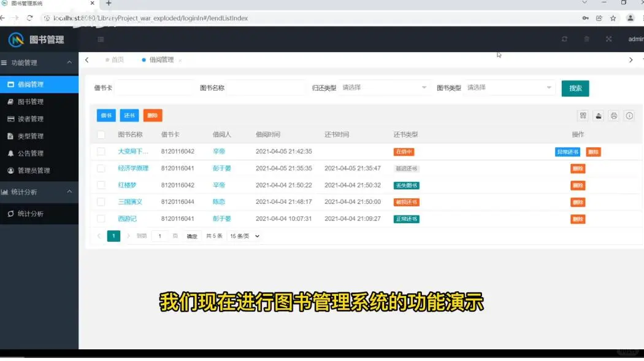Tick the checkbox beside 西游记
The width and height of the screenshot is (644, 361).
pos(101,219)
